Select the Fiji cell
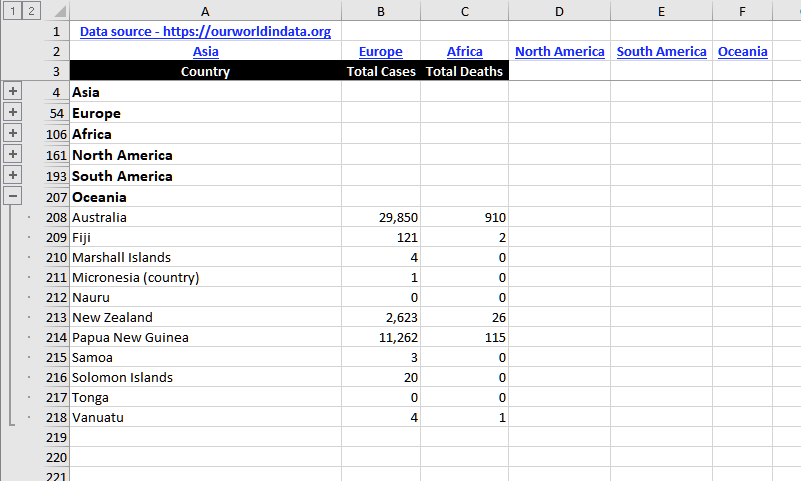The image size is (801, 481). (205, 237)
